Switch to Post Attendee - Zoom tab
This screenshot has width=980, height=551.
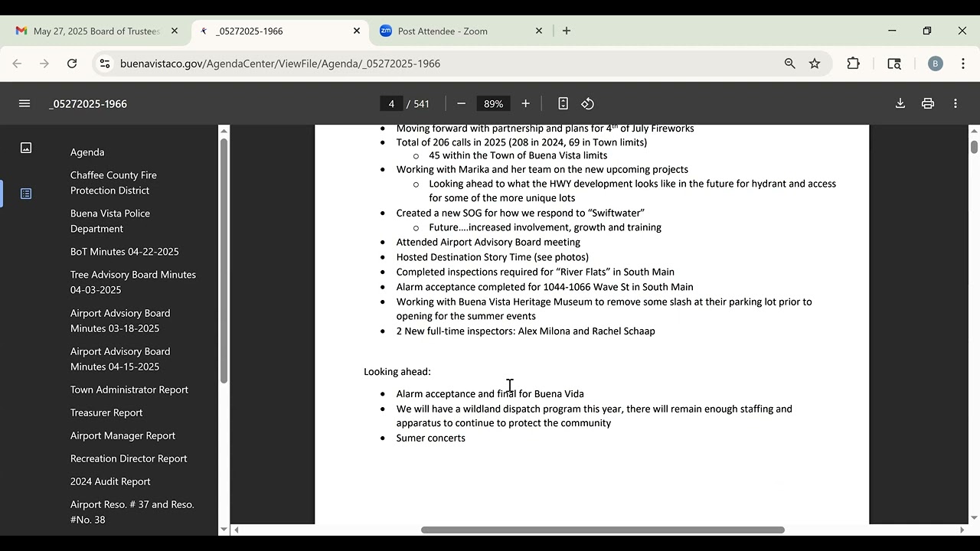(x=461, y=31)
